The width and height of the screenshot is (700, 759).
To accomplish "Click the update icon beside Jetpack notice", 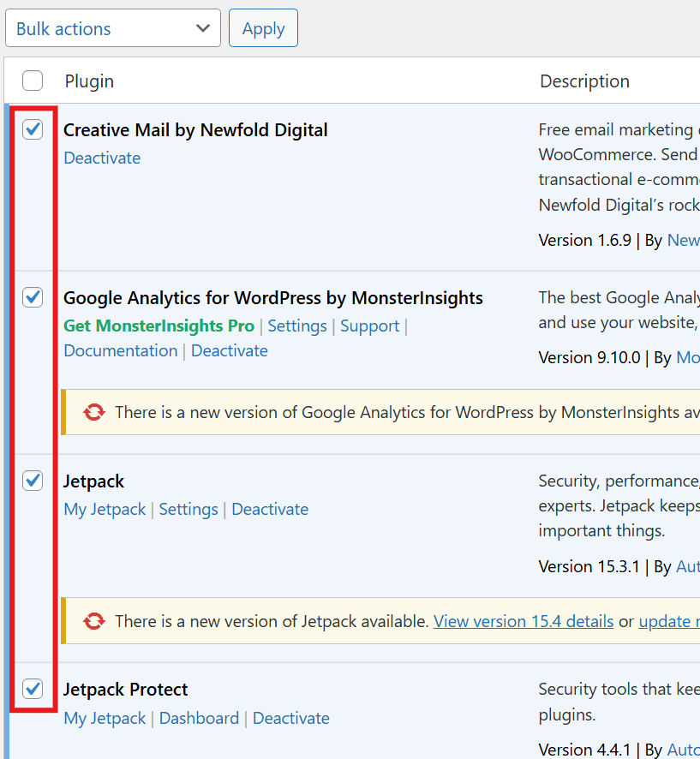I will [93, 621].
